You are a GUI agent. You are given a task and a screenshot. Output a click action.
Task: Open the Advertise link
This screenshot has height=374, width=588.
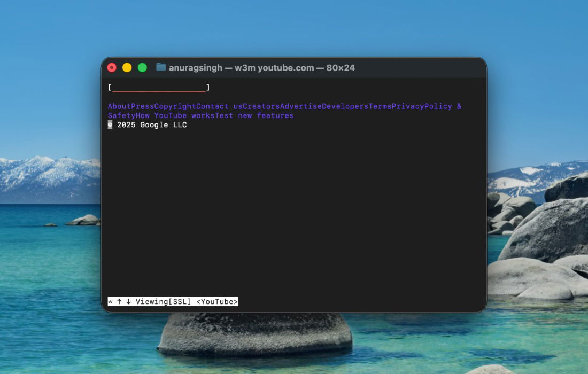pyautogui.click(x=301, y=106)
